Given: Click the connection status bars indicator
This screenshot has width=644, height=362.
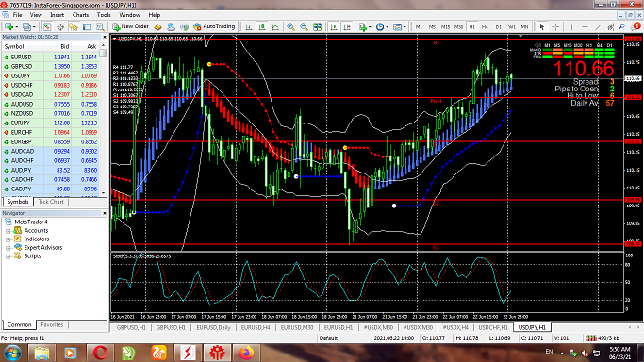Looking at the screenshot, I should click(591, 338).
